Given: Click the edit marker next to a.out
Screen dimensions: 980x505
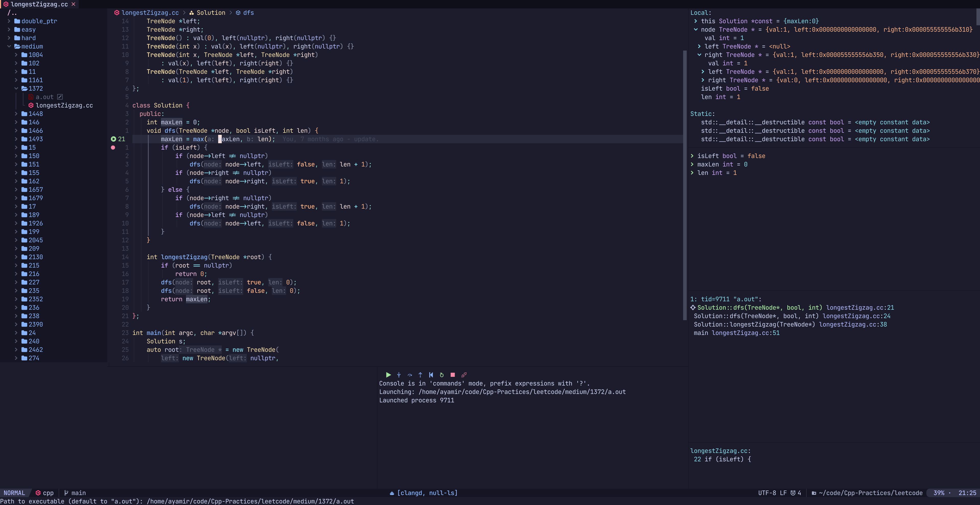Looking at the screenshot, I should pos(60,97).
